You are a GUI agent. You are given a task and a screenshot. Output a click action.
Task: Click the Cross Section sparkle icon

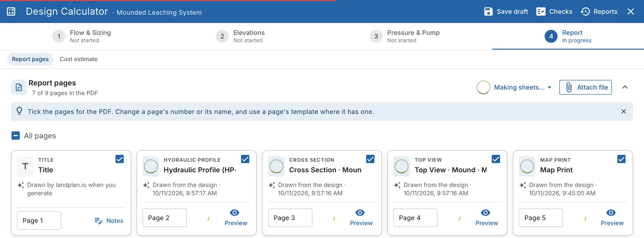272,185
